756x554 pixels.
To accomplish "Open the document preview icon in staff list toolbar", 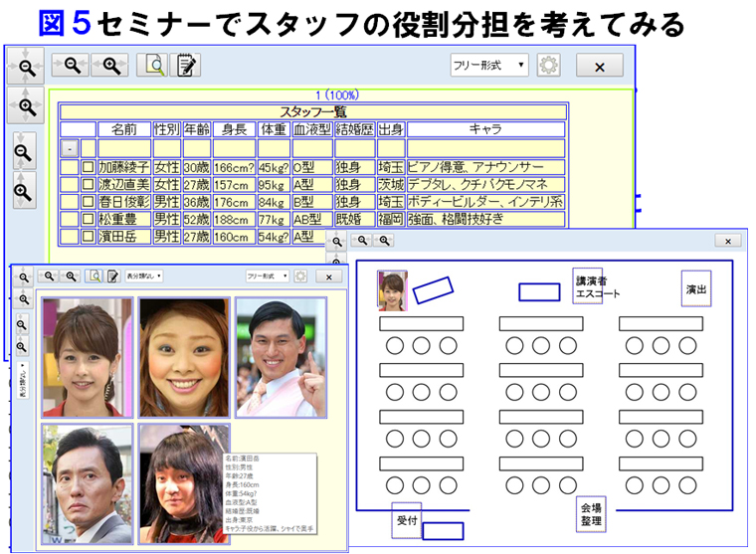I will [152, 65].
